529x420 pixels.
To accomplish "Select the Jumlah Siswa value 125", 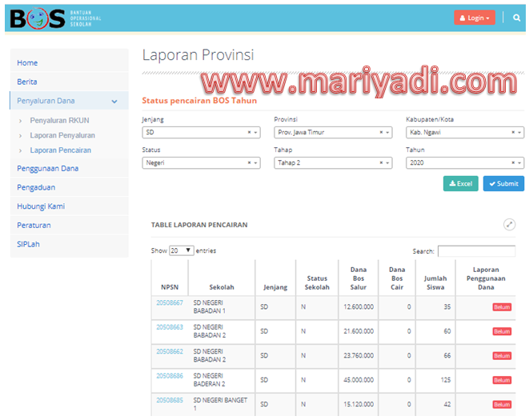I will click(445, 379).
